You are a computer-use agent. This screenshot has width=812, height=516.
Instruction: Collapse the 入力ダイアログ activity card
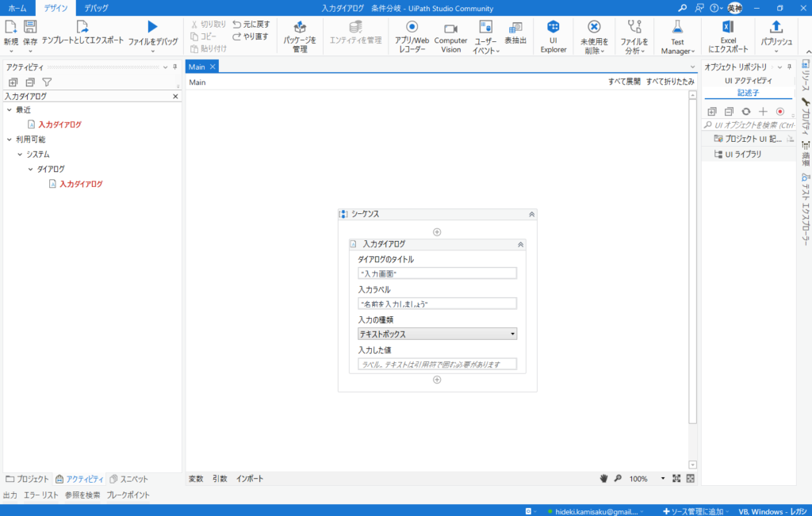click(520, 244)
